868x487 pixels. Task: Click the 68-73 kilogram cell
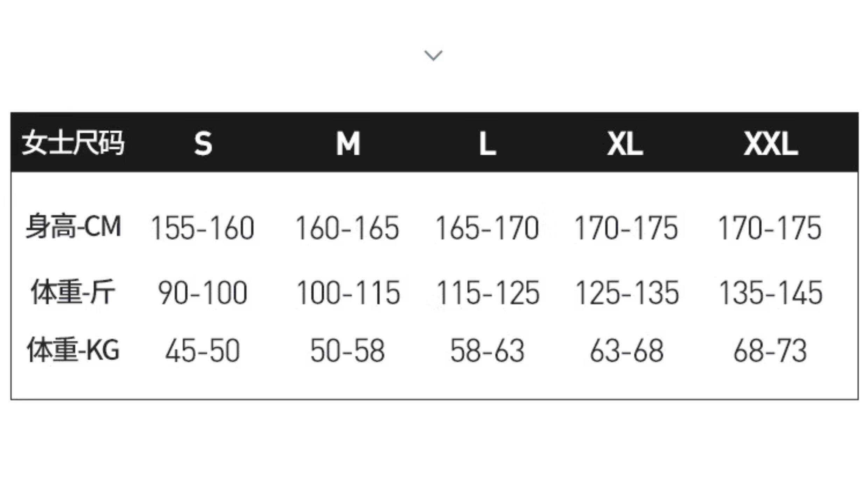tap(770, 351)
